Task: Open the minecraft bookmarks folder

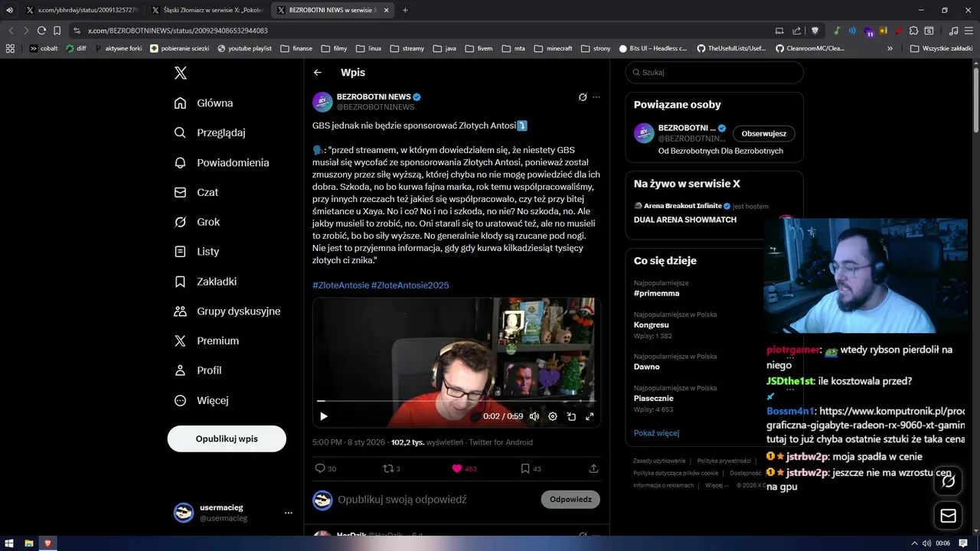Action: (x=553, y=48)
